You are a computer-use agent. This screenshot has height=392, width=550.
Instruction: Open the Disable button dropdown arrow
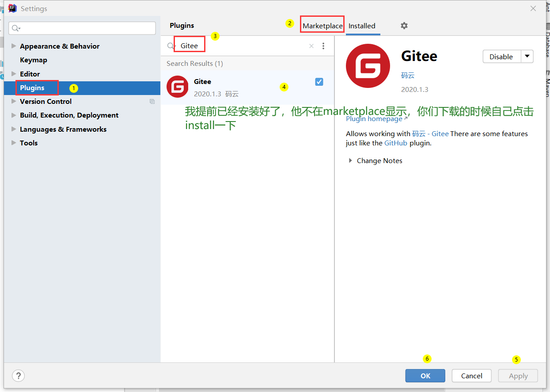point(527,57)
